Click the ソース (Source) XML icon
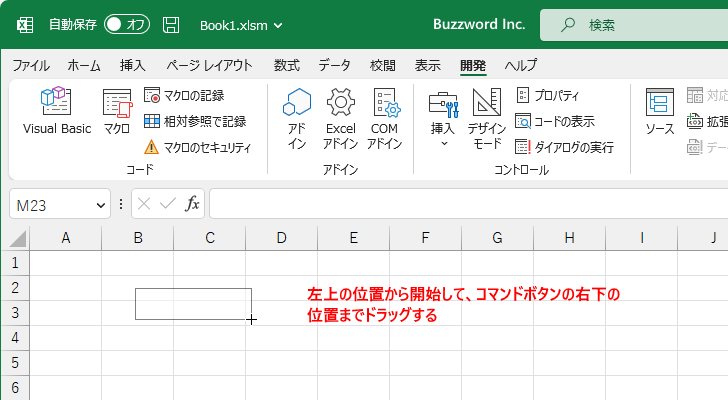 pos(659,111)
